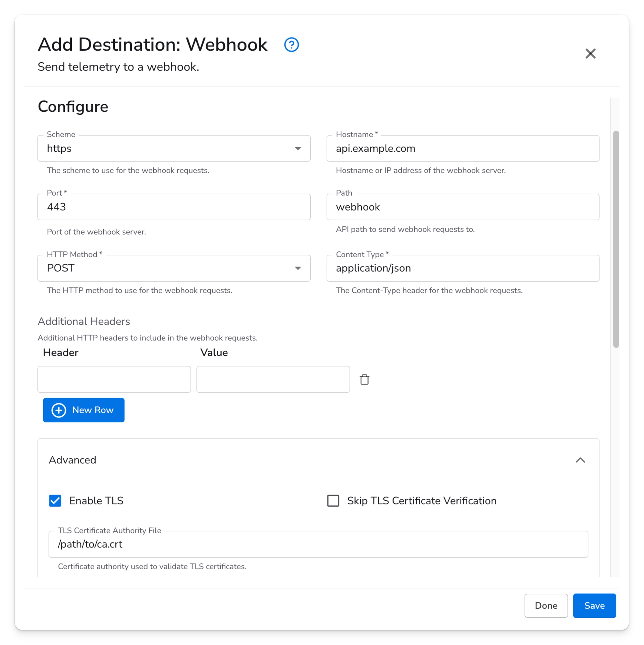644x645 pixels.
Task: Uncheck the Enable TLS checkbox
Action: [x=55, y=501]
